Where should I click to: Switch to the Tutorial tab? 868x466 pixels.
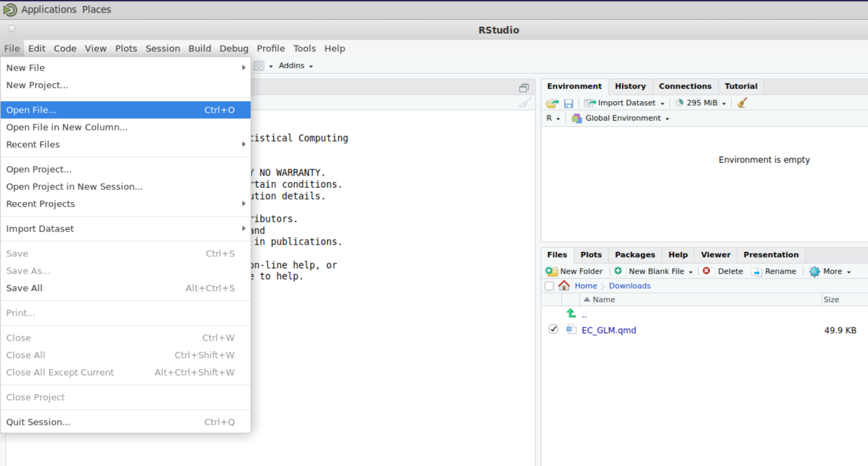741,86
